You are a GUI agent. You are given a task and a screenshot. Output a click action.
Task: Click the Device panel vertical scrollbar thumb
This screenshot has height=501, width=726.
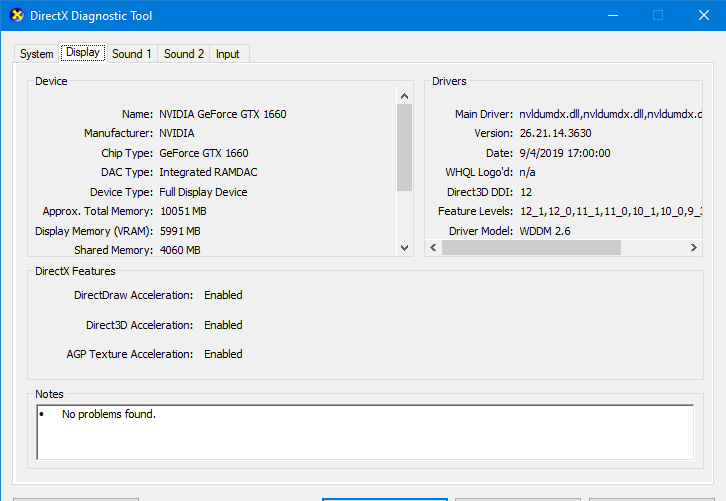404,147
